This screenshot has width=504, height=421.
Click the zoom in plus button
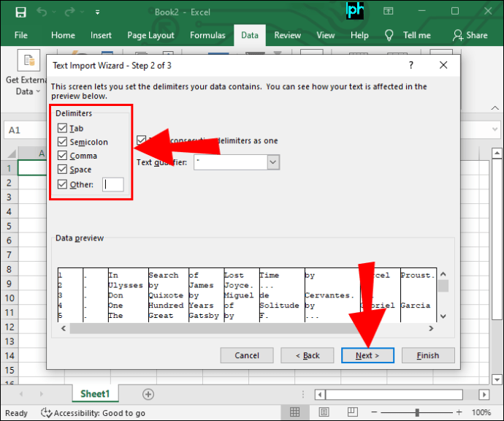[459, 412]
